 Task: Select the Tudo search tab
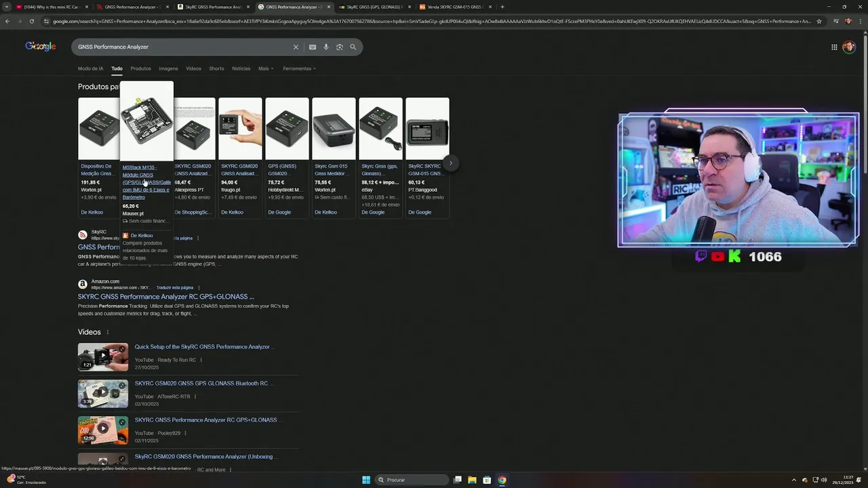(x=117, y=68)
